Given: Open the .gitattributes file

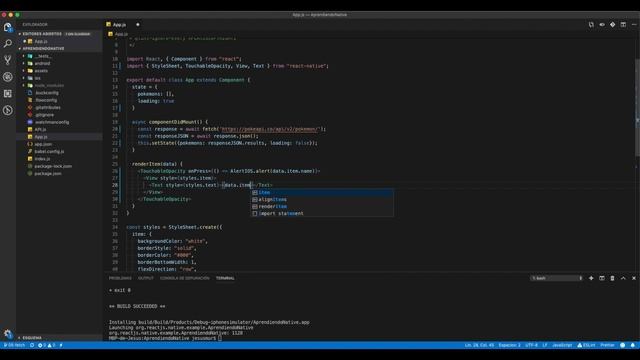Looking at the screenshot, I should [47, 107].
